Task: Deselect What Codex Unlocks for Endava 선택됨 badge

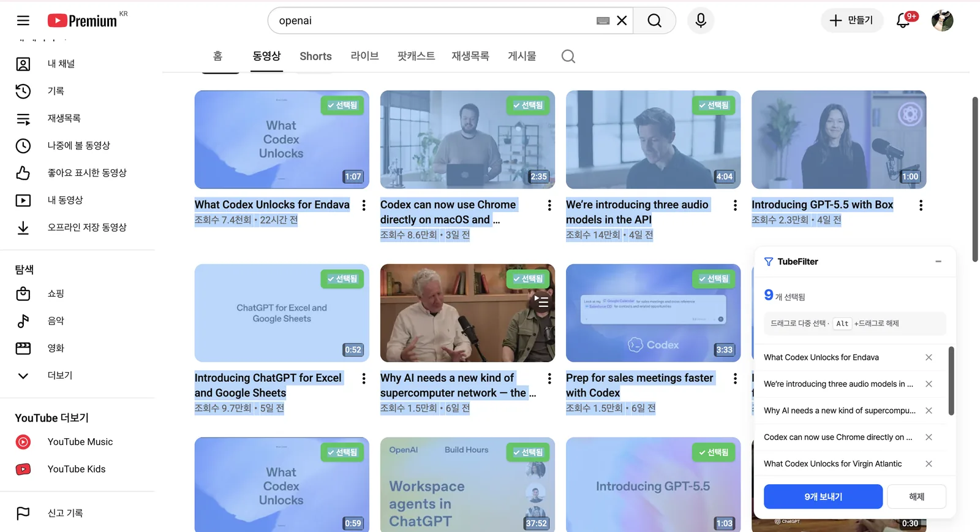Action: click(342, 105)
